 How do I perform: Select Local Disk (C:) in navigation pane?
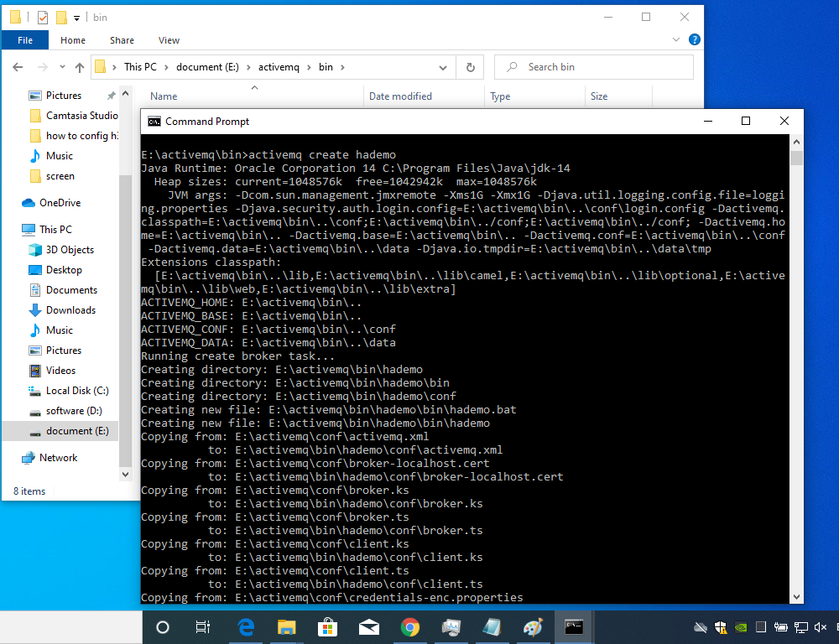point(76,391)
